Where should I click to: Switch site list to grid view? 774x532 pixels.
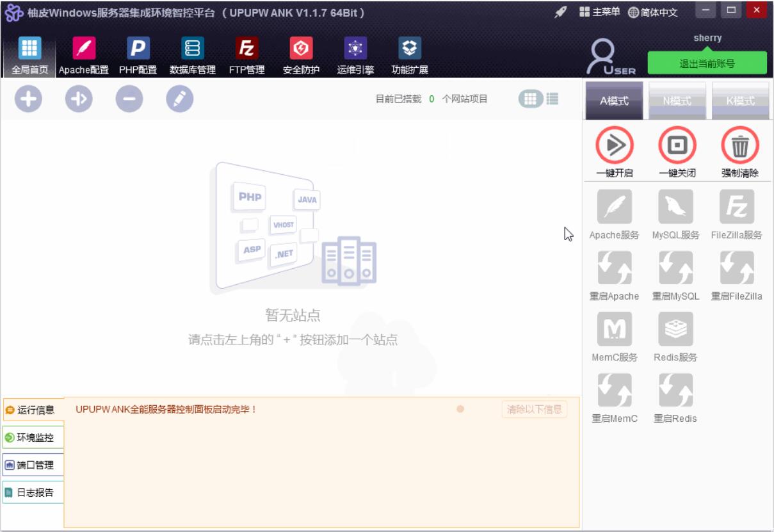pos(530,99)
